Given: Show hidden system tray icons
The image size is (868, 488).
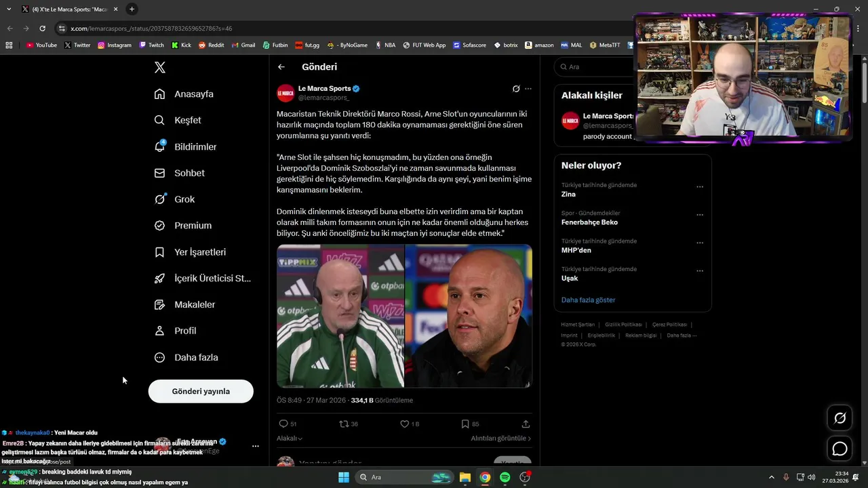Looking at the screenshot, I should [772, 477].
